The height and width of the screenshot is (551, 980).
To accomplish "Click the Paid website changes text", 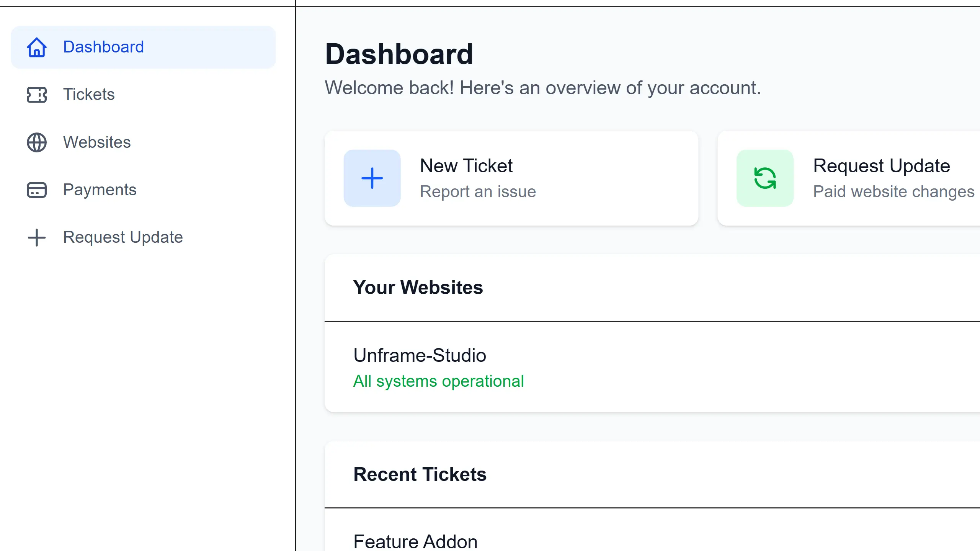I will tap(893, 191).
